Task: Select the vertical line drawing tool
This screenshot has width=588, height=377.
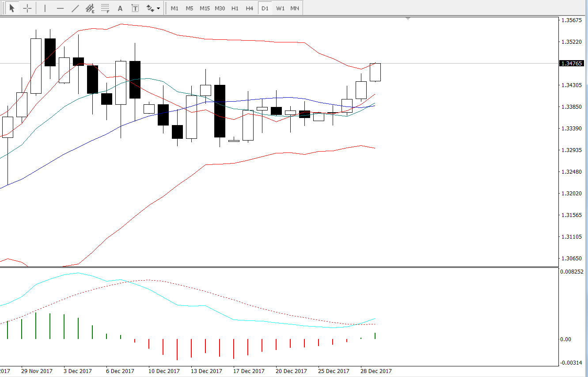Action: (45, 8)
